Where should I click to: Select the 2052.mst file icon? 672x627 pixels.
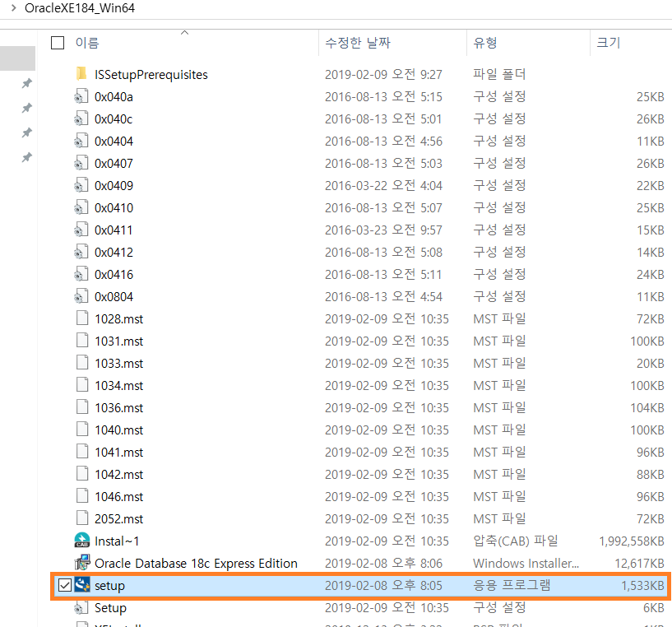[x=82, y=519]
